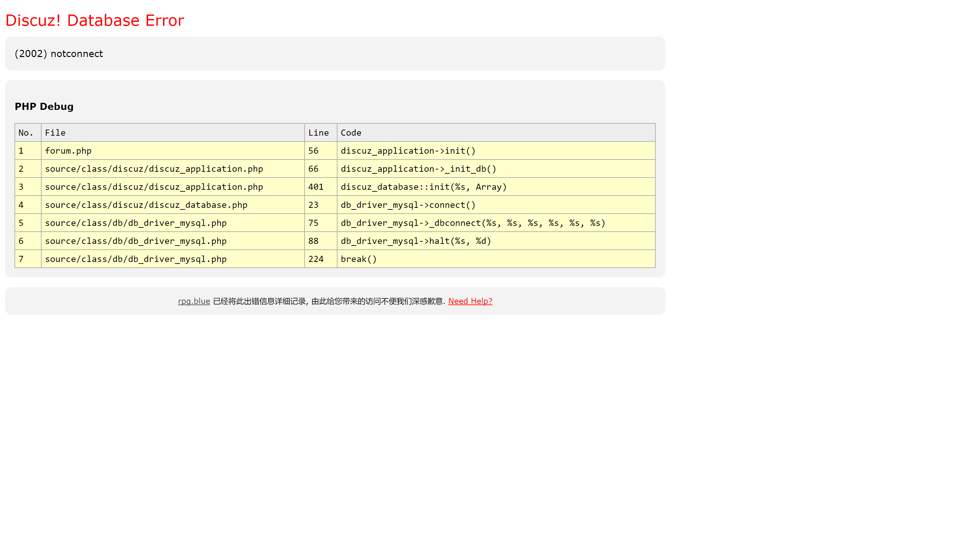Click row number 7 cell

pos(28,259)
